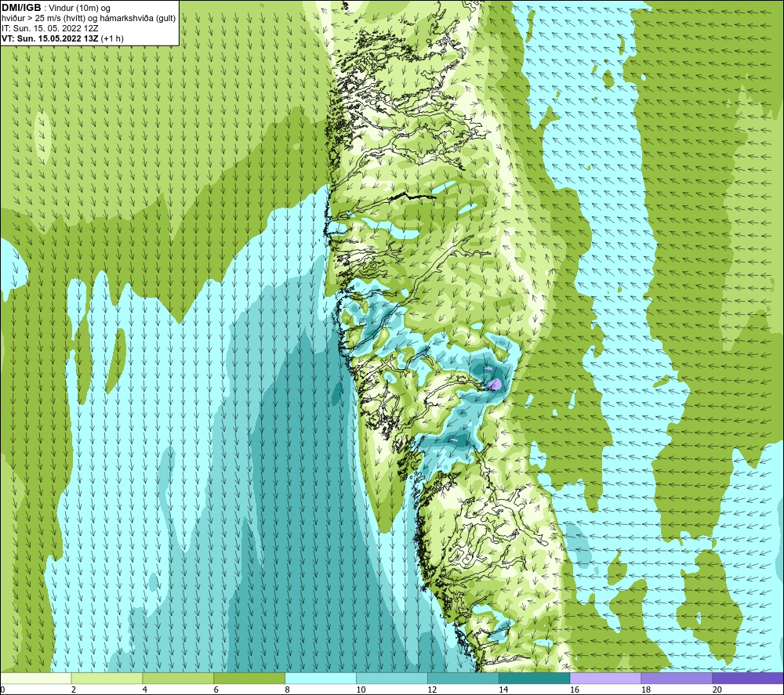The height and width of the screenshot is (695, 784).
Task: Click the 12–14 m/s teal legend swatch
Action: click(x=463, y=678)
